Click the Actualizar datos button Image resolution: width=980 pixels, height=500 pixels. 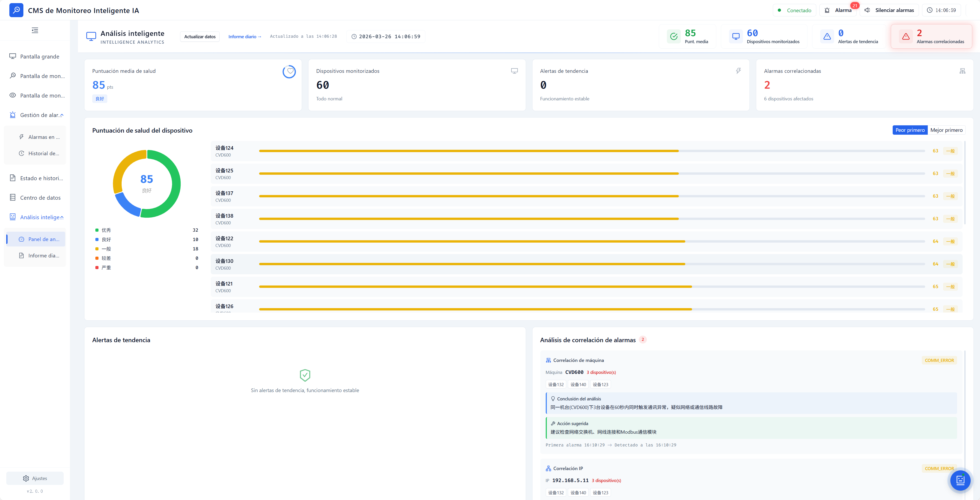200,36
